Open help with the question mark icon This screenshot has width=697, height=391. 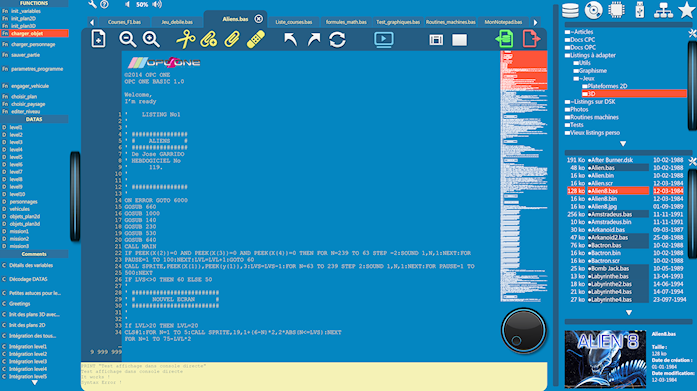coord(104,4)
